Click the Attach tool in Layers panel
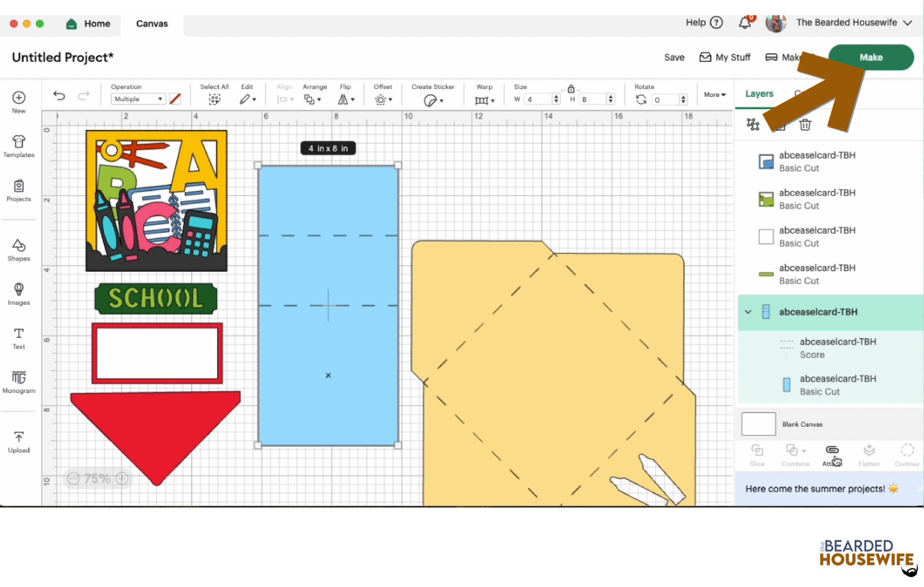This screenshot has width=924, height=587. 832,454
